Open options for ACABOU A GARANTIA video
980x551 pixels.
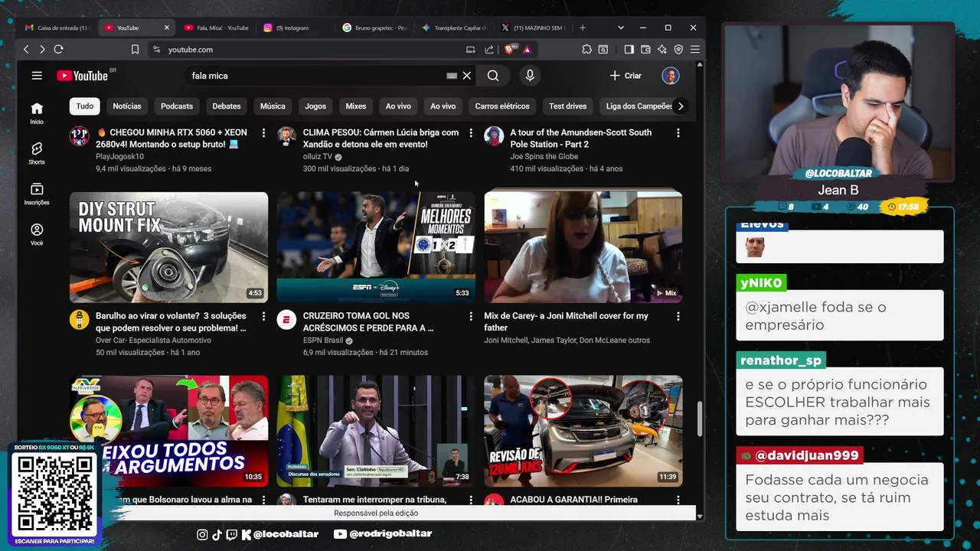pos(678,500)
